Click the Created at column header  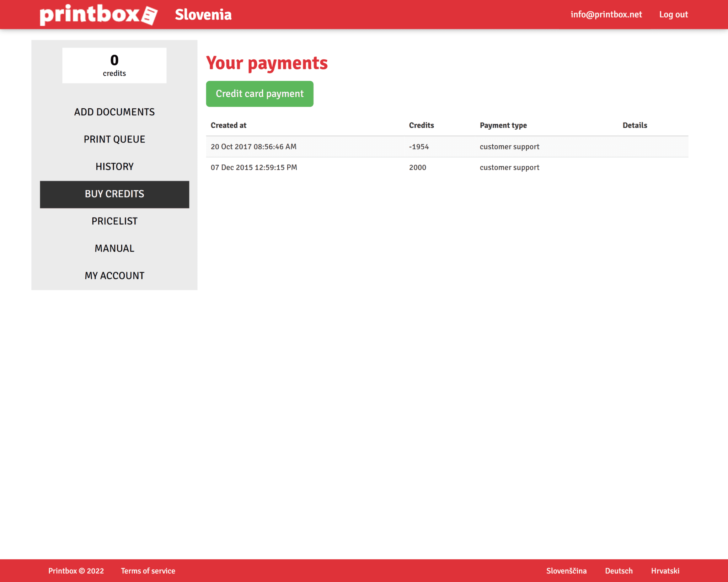[228, 125]
